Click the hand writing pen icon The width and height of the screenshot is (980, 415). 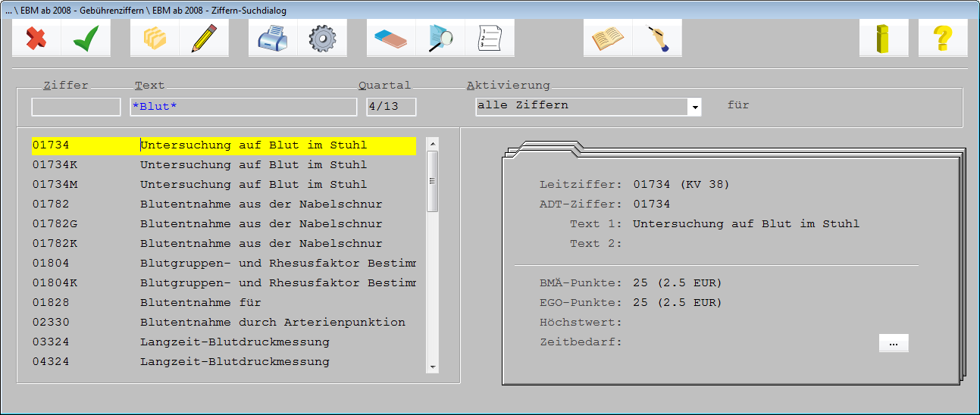point(657,38)
